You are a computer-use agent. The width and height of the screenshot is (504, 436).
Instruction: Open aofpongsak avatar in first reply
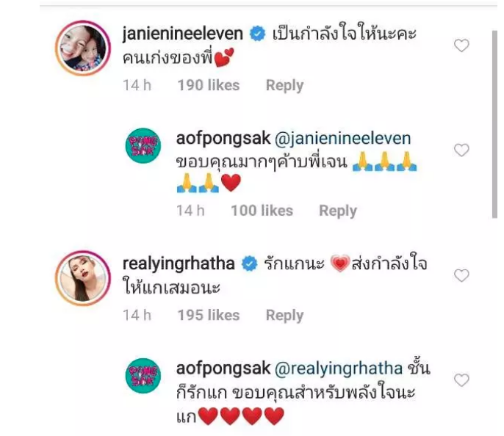click(x=143, y=145)
